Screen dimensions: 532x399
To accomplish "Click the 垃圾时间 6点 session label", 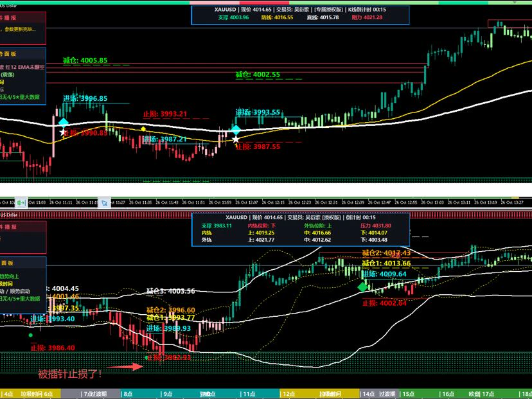I will [x=37, y=394].
